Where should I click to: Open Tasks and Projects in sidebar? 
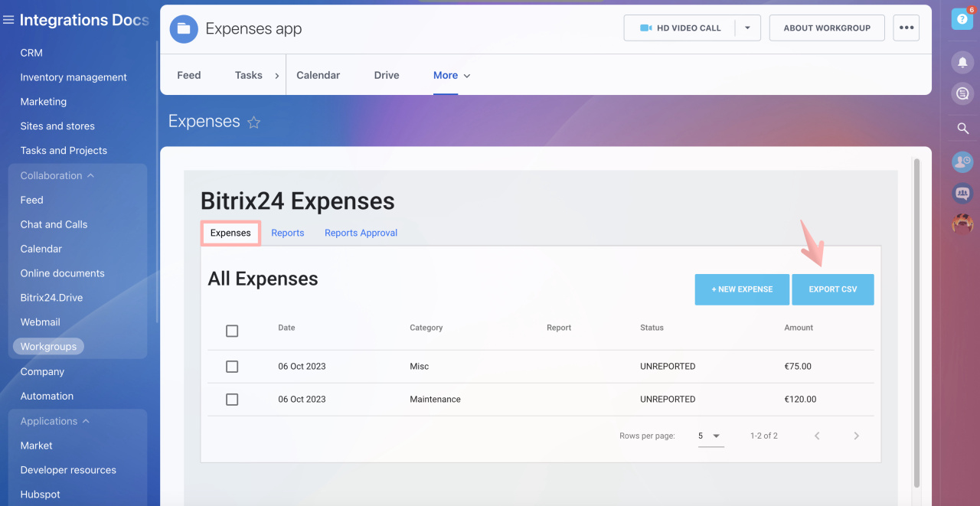click(x=64, y=151)
